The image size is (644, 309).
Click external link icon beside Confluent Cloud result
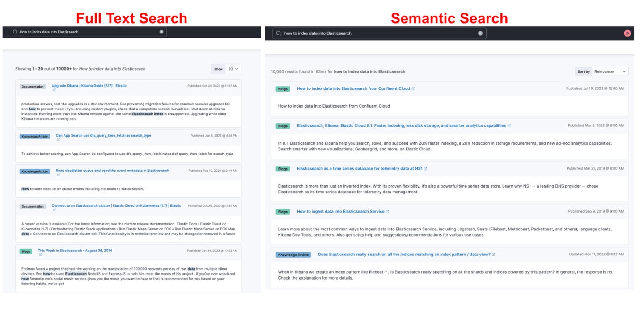point(413,89)
